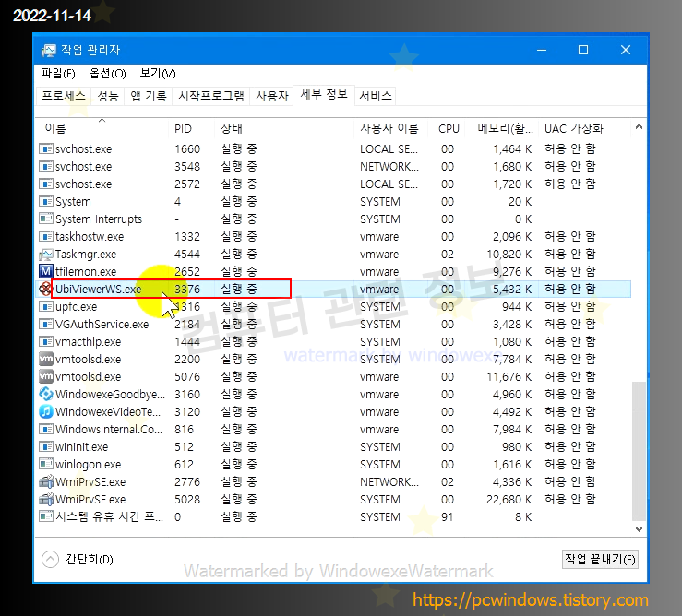The width and height of the screenshot is (682, 616).
Task: Sort by the CPU column header
Action: coord(447,129)
